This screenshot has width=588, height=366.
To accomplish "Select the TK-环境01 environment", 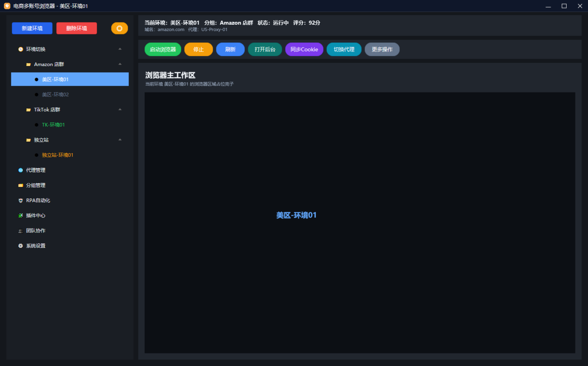I will tap(53, 125).
